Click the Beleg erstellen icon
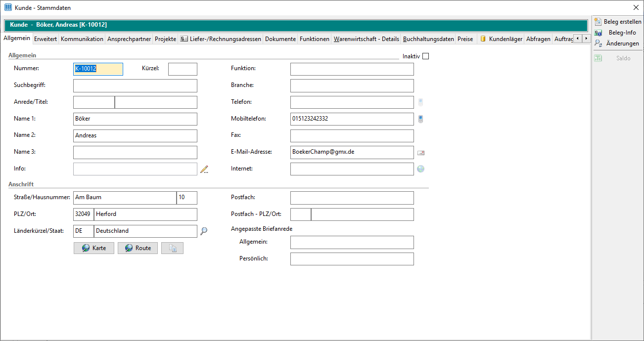Image resolution: width=644 pixels, height=341 pixels. [598, 22]
